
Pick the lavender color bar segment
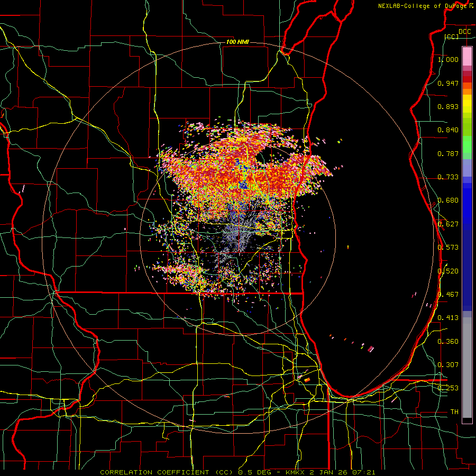pos(467,168)
